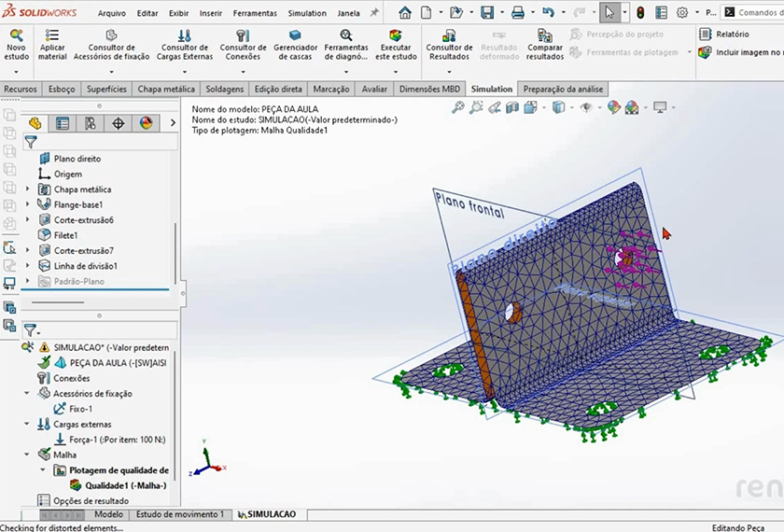784x532 pixels.
Task: Open the Edit Appearance color sphere
Action: 612,107
